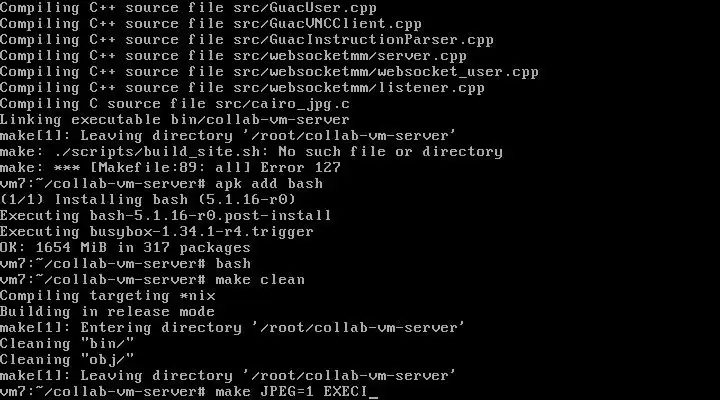Click the text cursor after 'EXEC'
Viewport: 720px width, 400px height.
coord(374,391)
